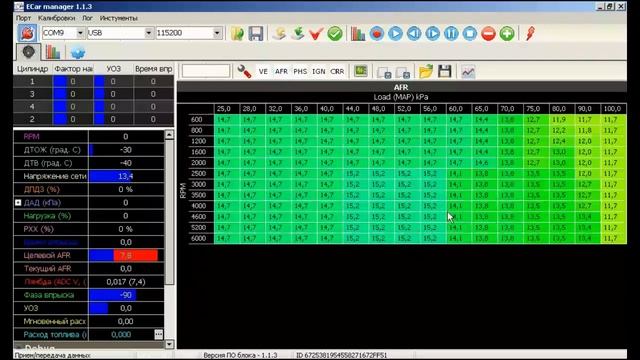
Task: Switch to the gauge dial tab
Action: [28, 52]
